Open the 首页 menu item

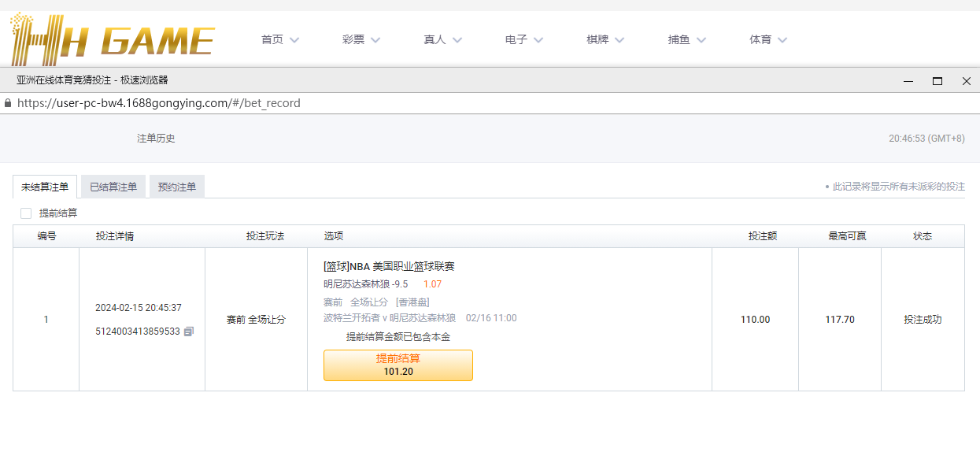pyautogui.click(x=272, y=39)
